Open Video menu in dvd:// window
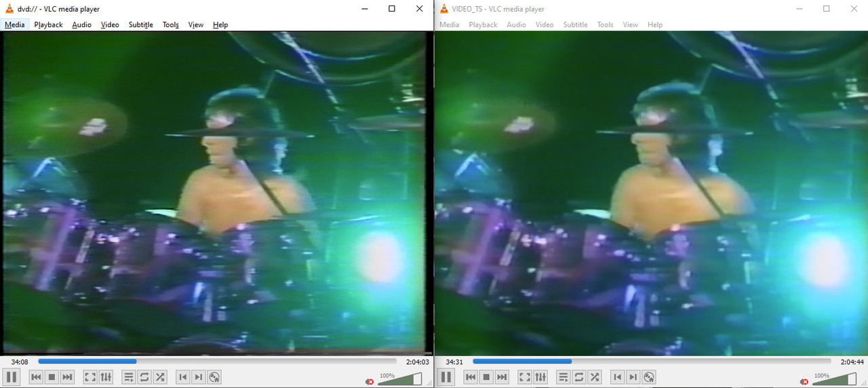The width and height of the screenshot is (868, 388). [110, 24]
